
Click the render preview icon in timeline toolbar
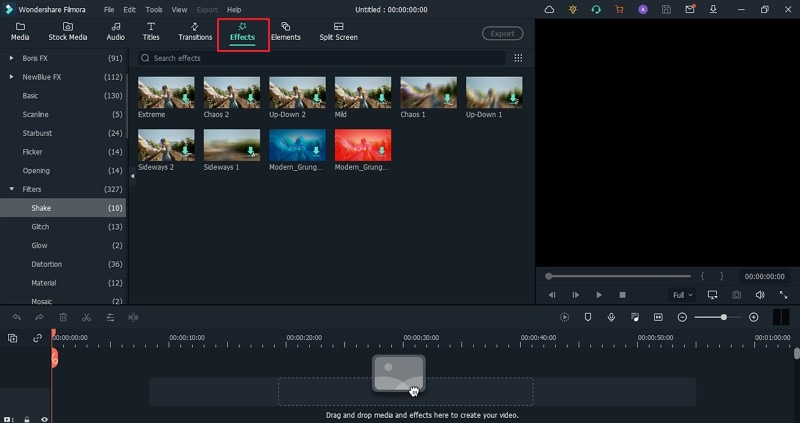tap(564, 317)
